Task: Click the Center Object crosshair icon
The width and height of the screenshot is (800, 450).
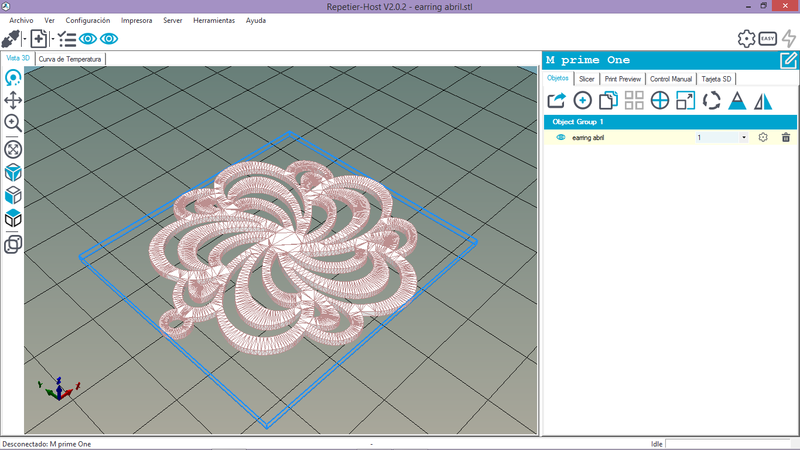Action: coord(660,100)
